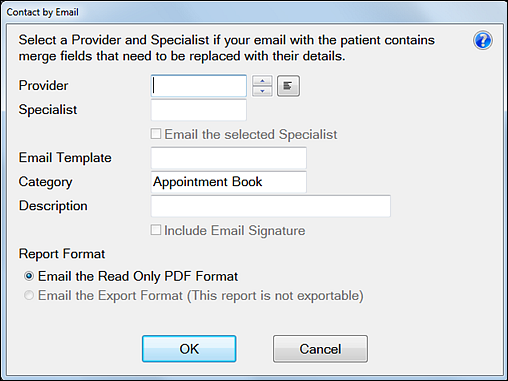The image size is (508, 381).
Task: Confirm the dialog with OK
Action: (x=189, y=349)
